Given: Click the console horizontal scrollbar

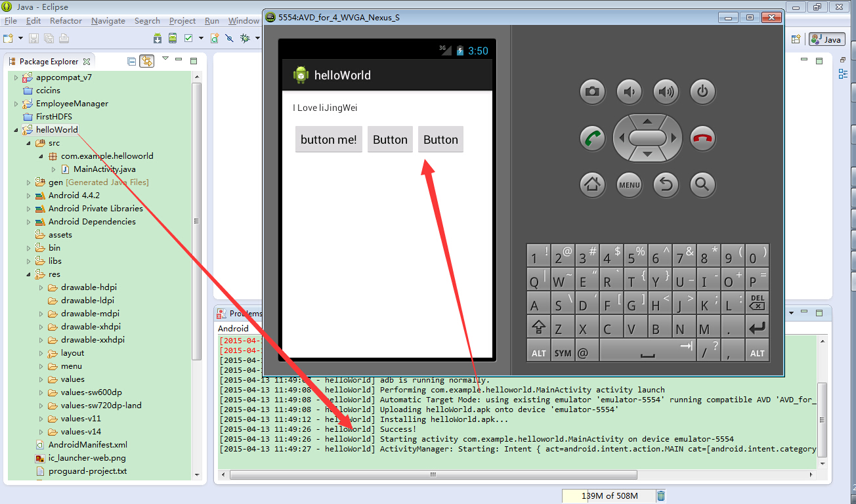Looking at the screenshot, I should pos(433,474).
